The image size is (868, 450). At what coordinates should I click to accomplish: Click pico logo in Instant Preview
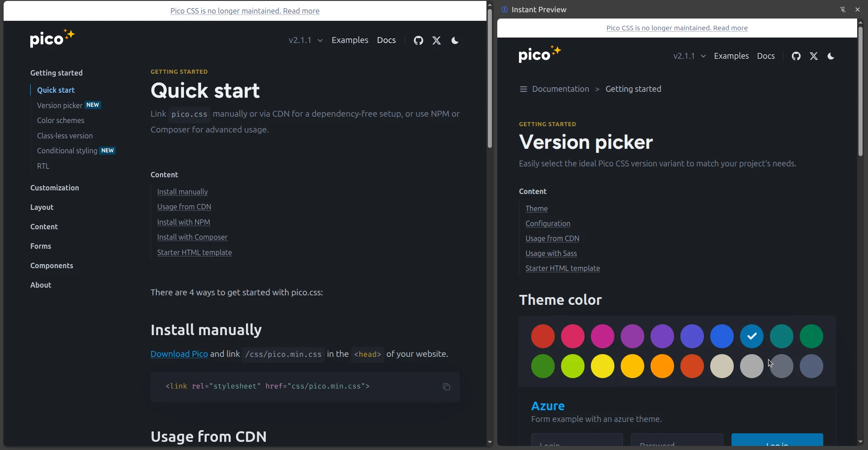(x=540, y=54)
